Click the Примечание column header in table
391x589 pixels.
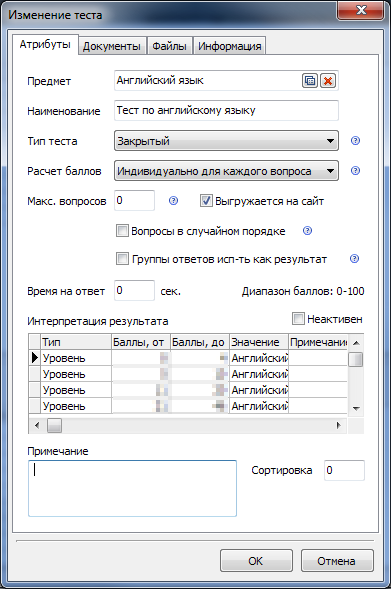tap(318, 342)
